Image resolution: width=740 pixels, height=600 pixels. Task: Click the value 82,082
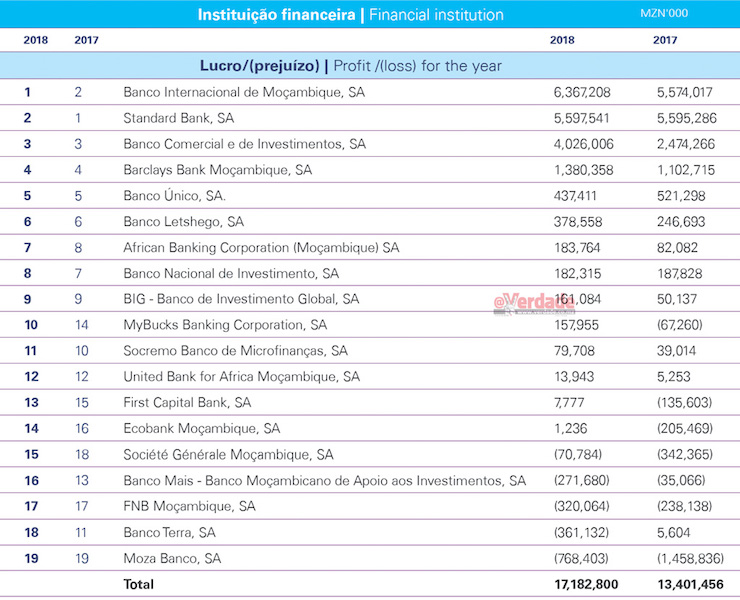click(x=677, y=247)
